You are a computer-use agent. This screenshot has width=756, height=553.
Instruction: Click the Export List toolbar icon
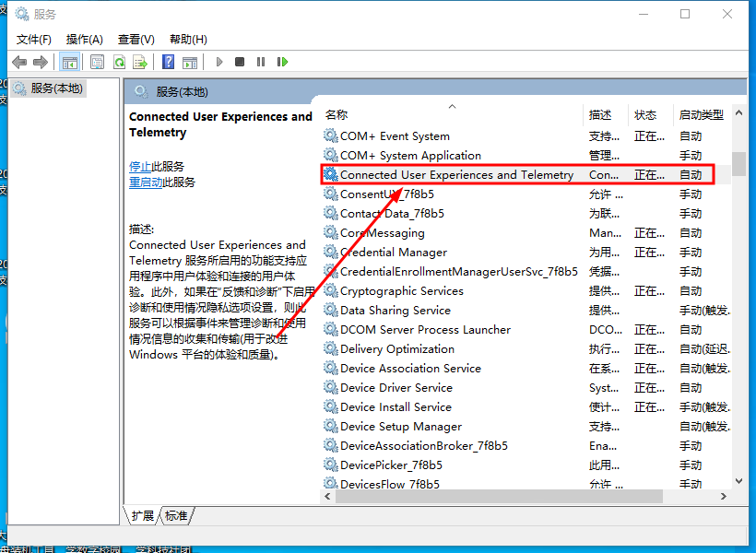[x=140, y=62]
